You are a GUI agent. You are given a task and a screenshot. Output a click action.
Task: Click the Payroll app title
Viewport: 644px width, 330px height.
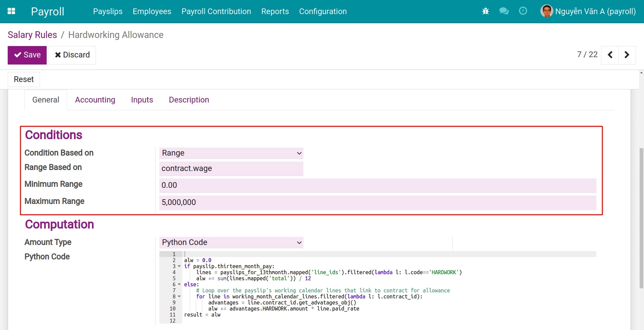coord(47,11)
